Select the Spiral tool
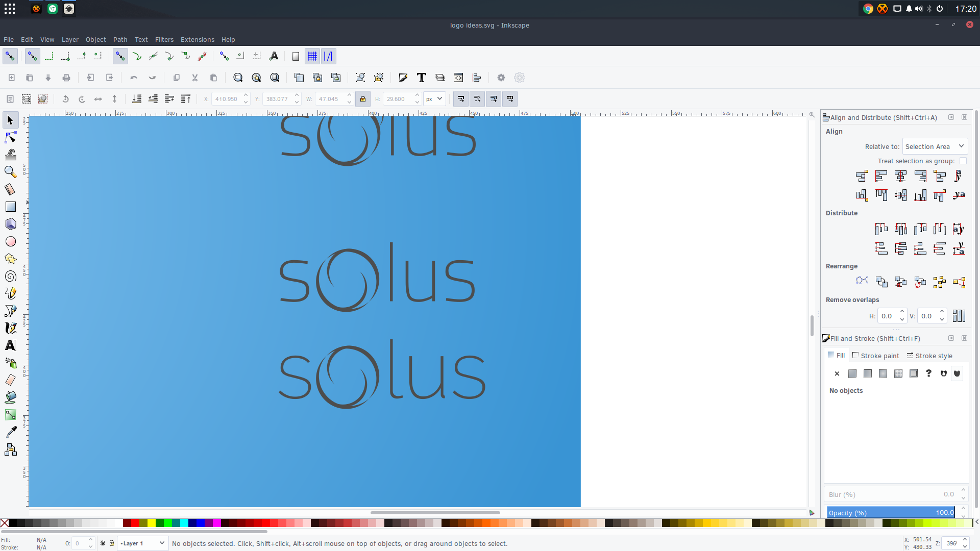The height and width of the screenshot is (551, 980). 10,276
